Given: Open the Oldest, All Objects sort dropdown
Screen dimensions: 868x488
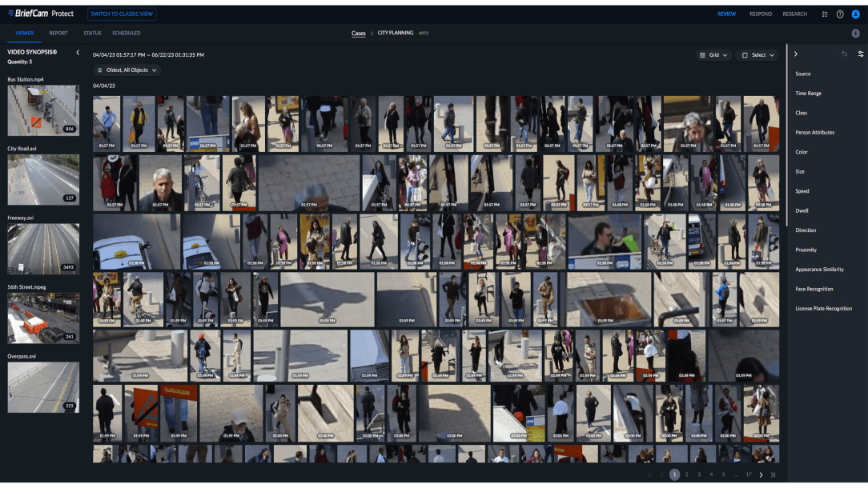Looking at the screenshot, I should point(127,70).
